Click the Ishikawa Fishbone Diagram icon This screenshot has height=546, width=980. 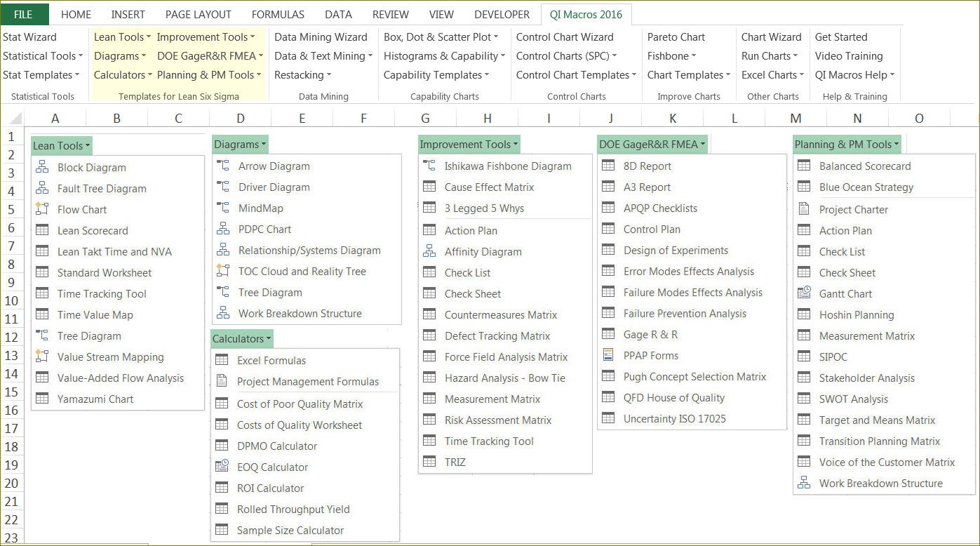tap(429, 166)
